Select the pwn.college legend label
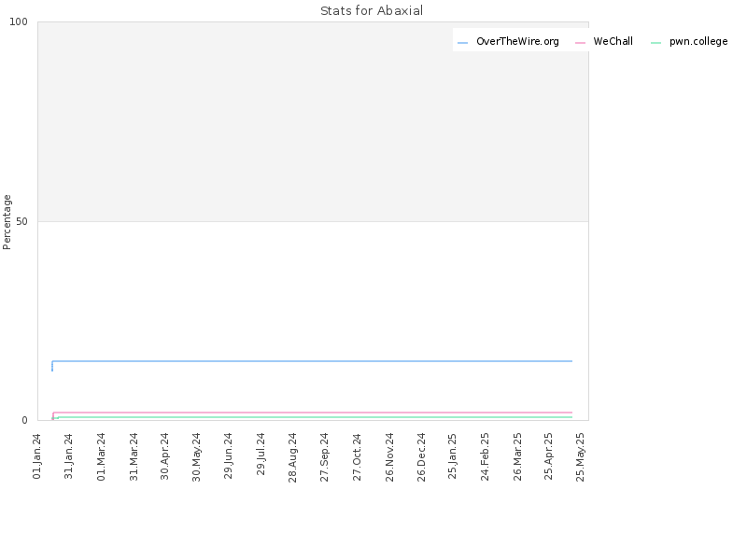Image resolution: width=747 pixels, height=560 pixels. pyautogui.click(x=698, y=42)
